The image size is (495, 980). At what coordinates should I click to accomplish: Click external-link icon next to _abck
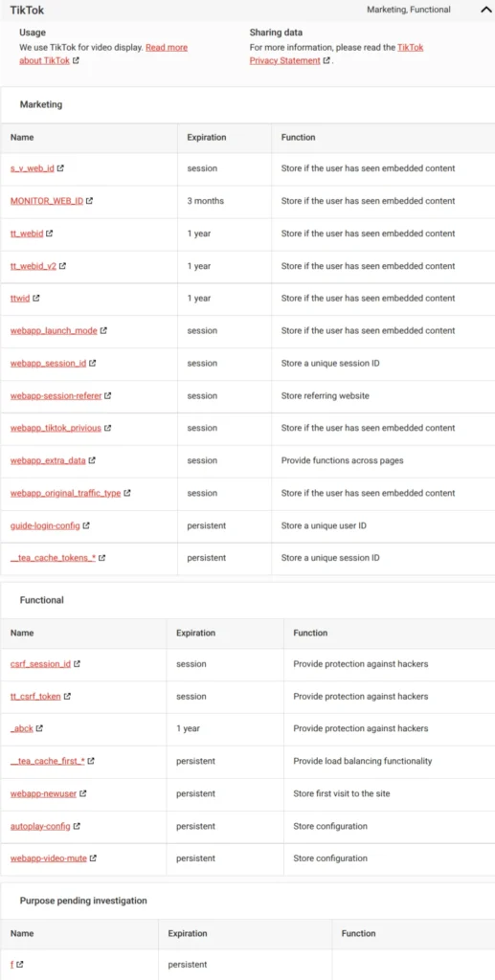coord(39,728)
